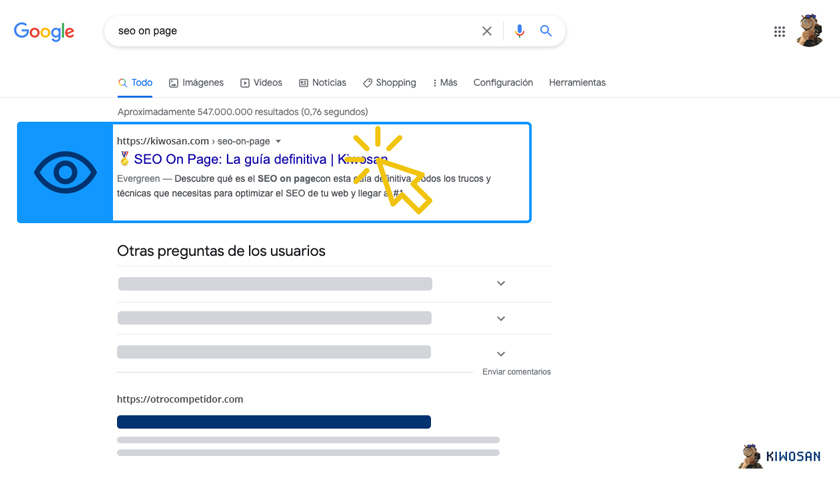Open the account avatar at top right
840x481 pixels.
tap(809, 31)
